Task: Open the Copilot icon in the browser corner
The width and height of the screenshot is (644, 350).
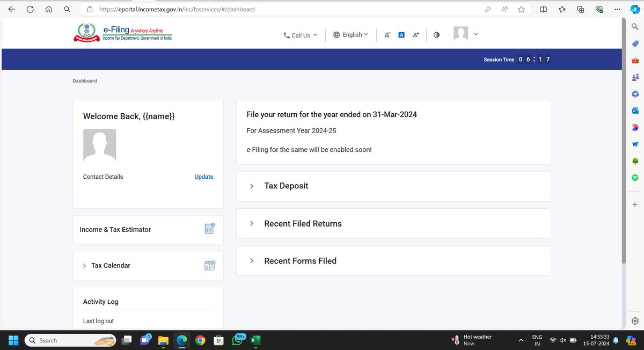Action: 635,9
